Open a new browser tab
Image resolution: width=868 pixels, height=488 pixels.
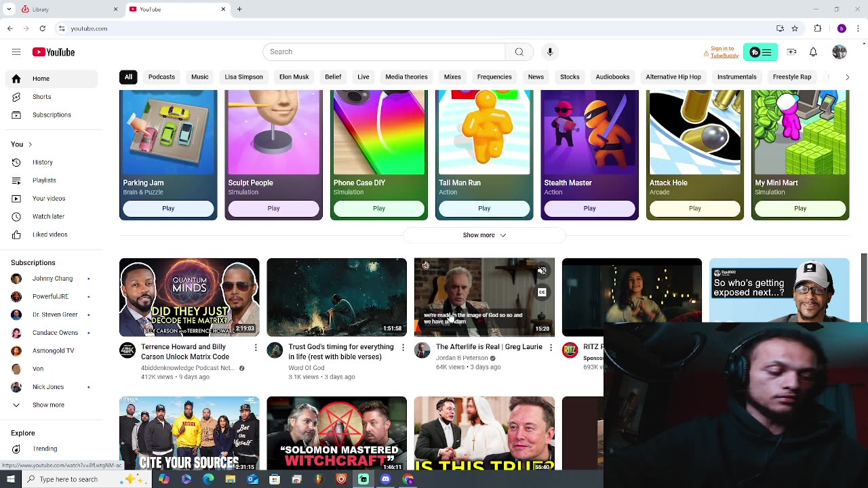coord(239,9)
